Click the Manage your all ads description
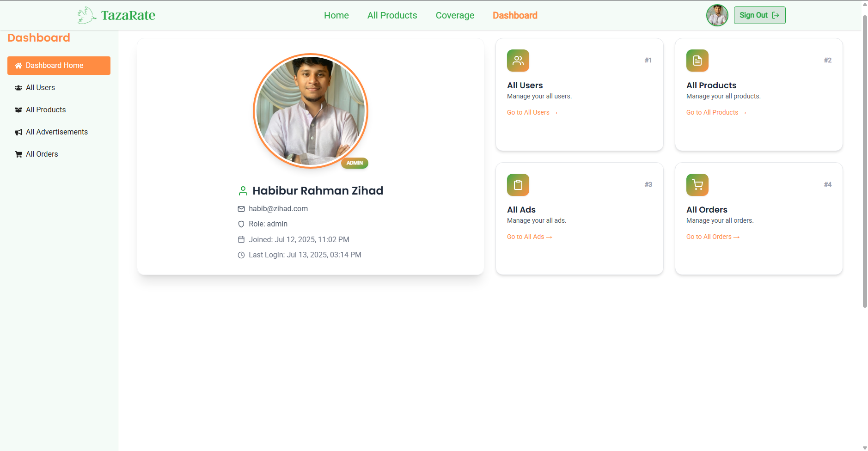Image resolution: width=868 pixels, height=451 pixels. [537, 221]
